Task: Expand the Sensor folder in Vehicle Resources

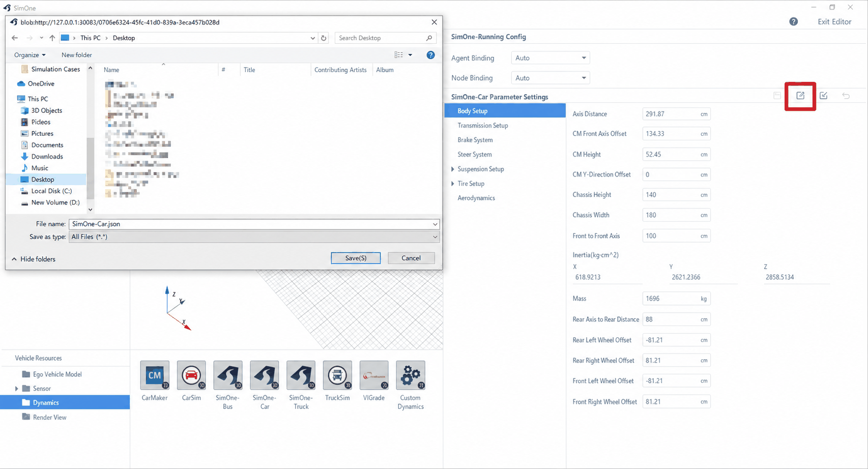Action: (x=17, y=389)
